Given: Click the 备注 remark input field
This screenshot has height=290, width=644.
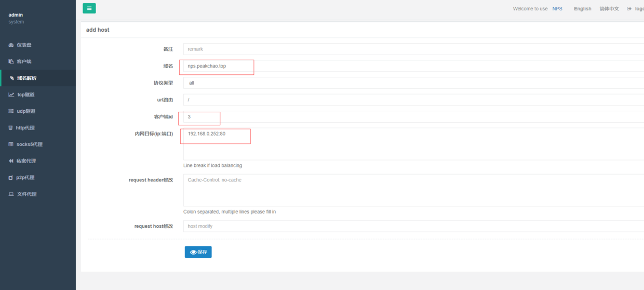Looking at the screenshot, I should coord(413,49).
